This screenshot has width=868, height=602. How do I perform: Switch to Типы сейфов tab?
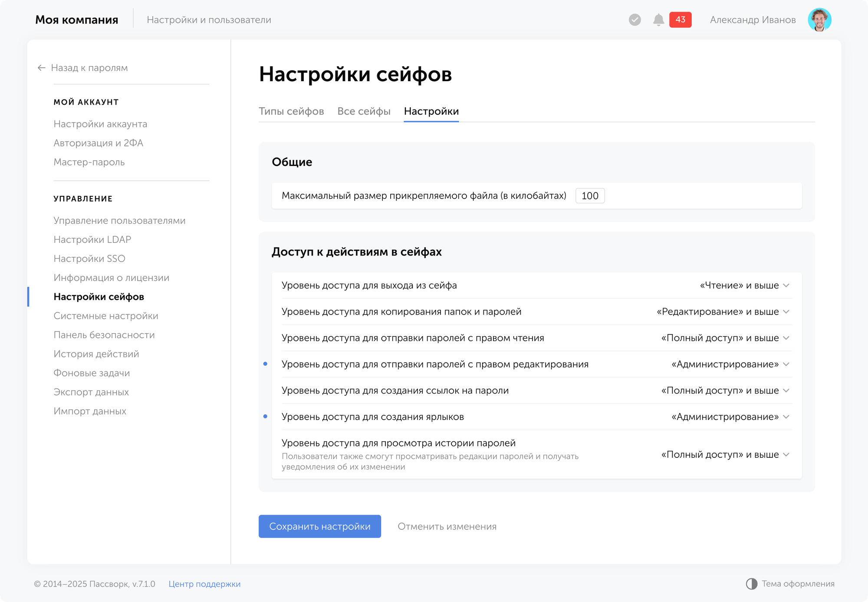click(291, 111)
